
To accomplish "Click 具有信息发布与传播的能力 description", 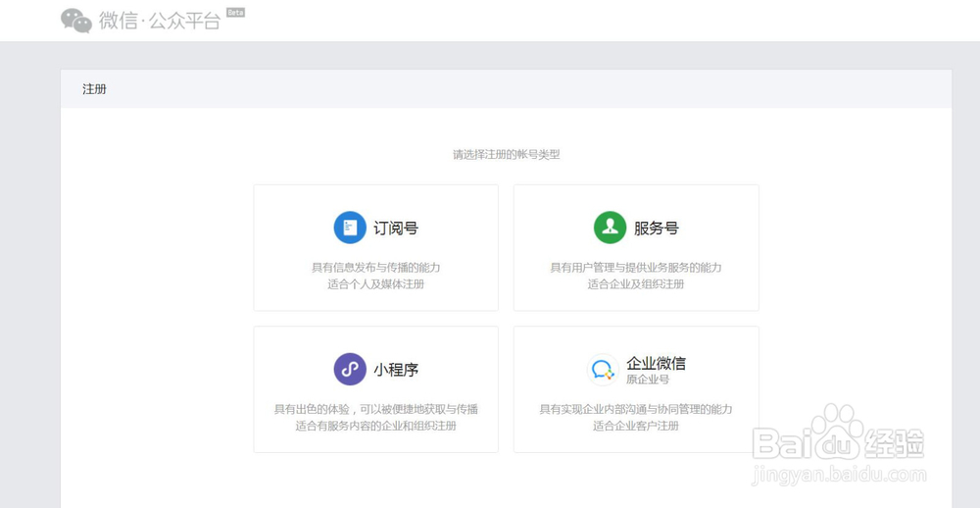I will click(376, 267).
